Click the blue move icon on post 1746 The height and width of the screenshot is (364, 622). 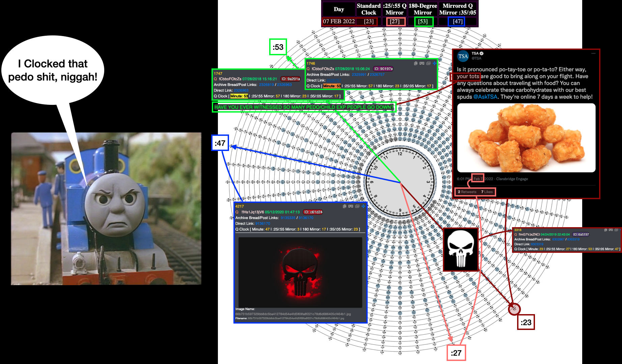(x=434, y=63)
